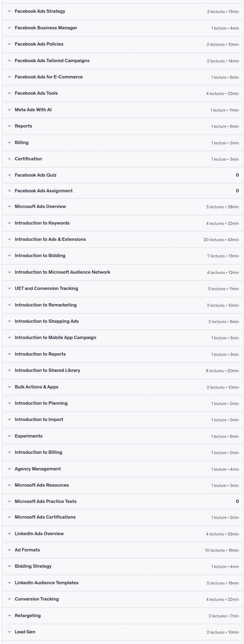Expand Facebook Ads Tailored Campaigns section

(x=123, y=61)
